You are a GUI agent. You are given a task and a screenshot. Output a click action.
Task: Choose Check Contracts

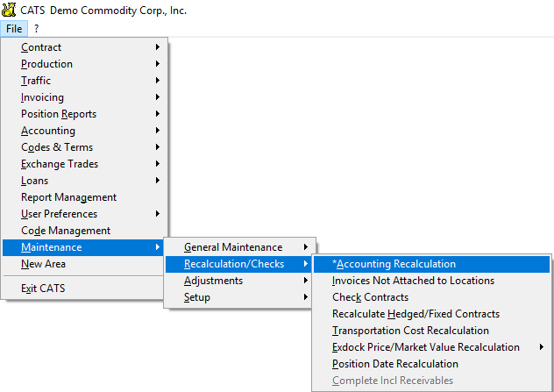[x=431, y=297]
